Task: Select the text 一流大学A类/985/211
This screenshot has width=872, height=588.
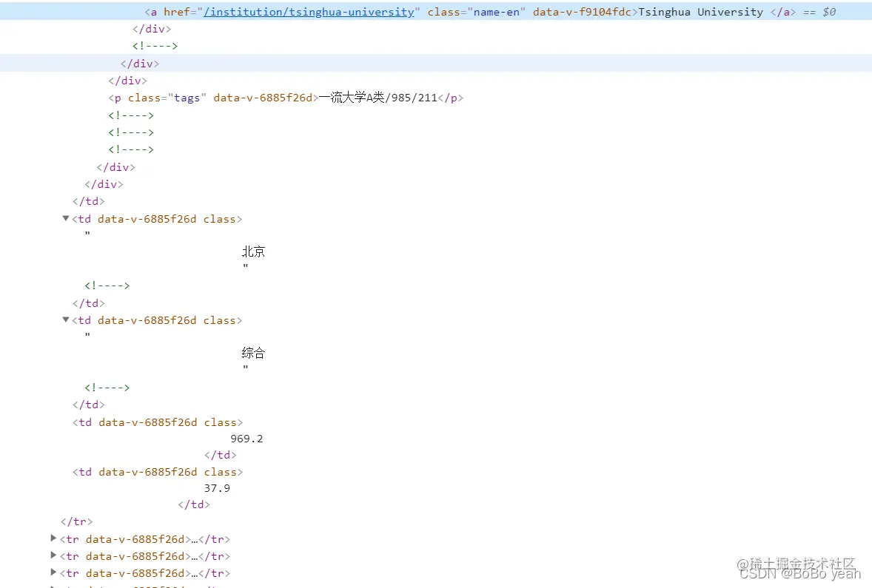Action: tap(378, 98)
